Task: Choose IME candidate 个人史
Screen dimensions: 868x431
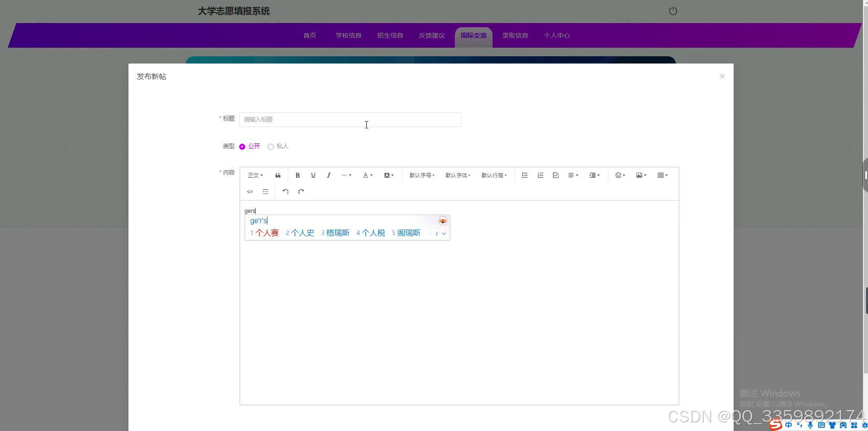Action: pos(300,233)
